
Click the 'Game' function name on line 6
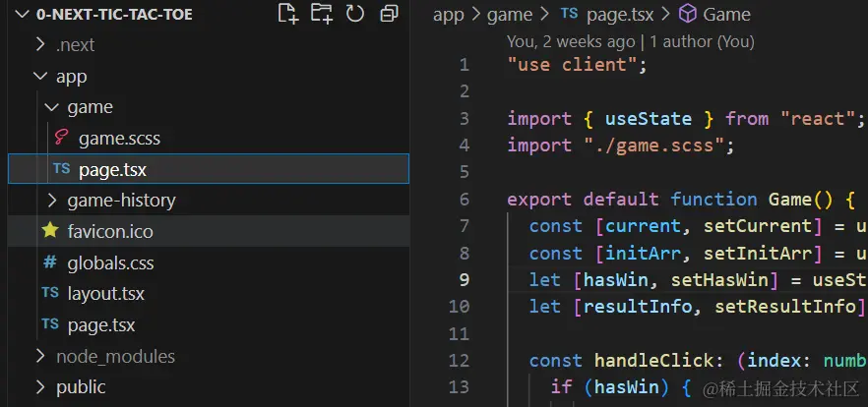(789, 199)
